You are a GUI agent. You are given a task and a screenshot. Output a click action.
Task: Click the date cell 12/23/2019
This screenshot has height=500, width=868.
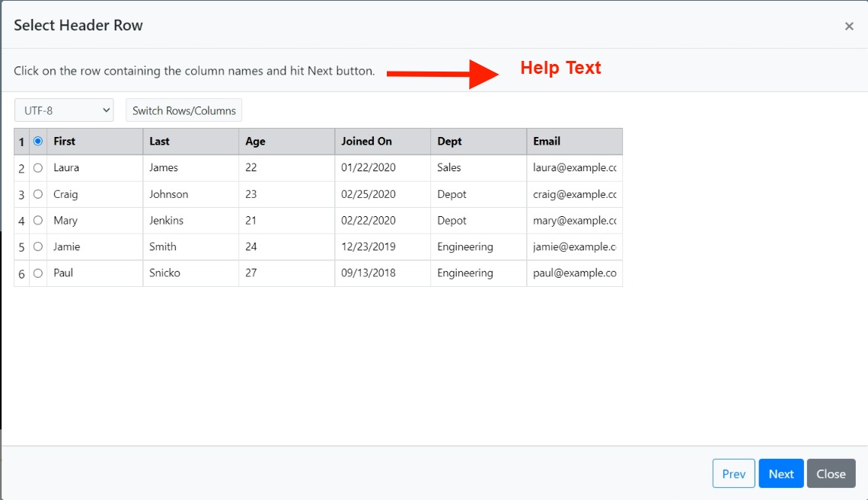pos(382,247)
